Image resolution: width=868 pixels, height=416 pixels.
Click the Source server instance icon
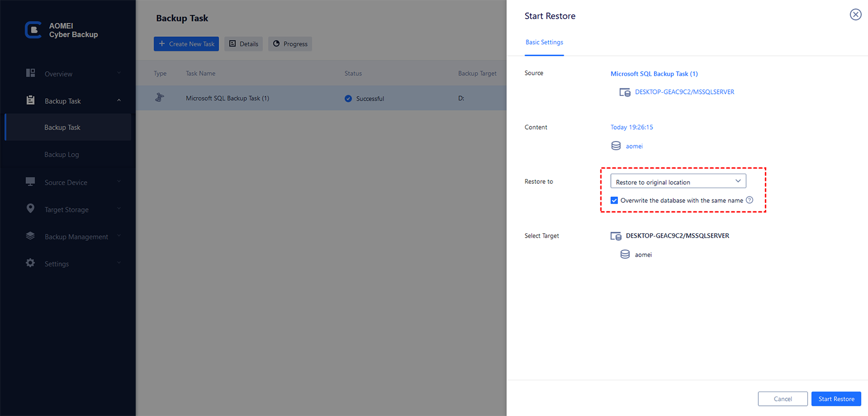[x=625, y=92]
